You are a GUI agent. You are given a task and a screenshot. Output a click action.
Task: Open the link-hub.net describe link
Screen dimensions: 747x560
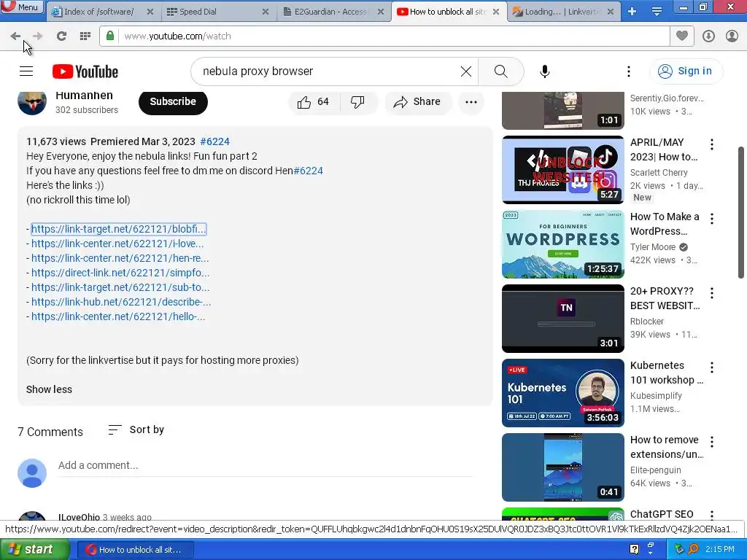pos(121,302)
